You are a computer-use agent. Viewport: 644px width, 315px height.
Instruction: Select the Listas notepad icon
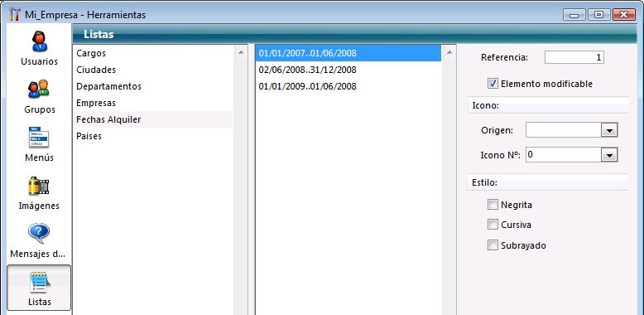[x=40, y=282]
